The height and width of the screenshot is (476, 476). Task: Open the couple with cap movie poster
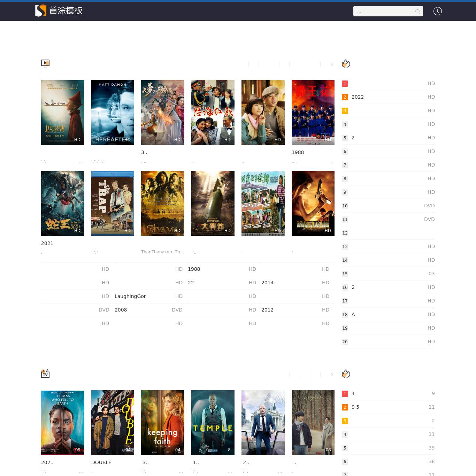263,113
